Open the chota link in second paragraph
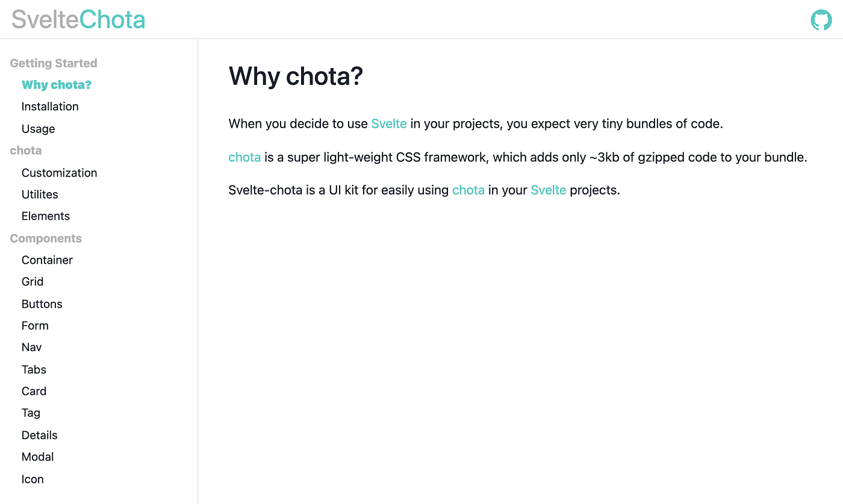Screen dimensions: 843x504 click(244, 157)
